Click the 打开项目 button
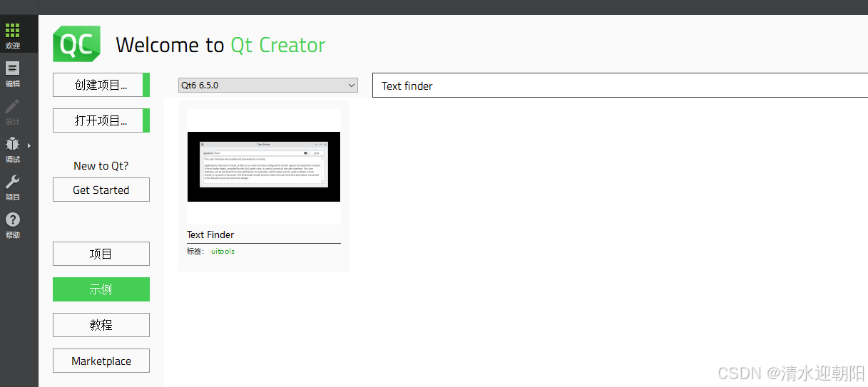The image size is (868, 387). (101, 120)
